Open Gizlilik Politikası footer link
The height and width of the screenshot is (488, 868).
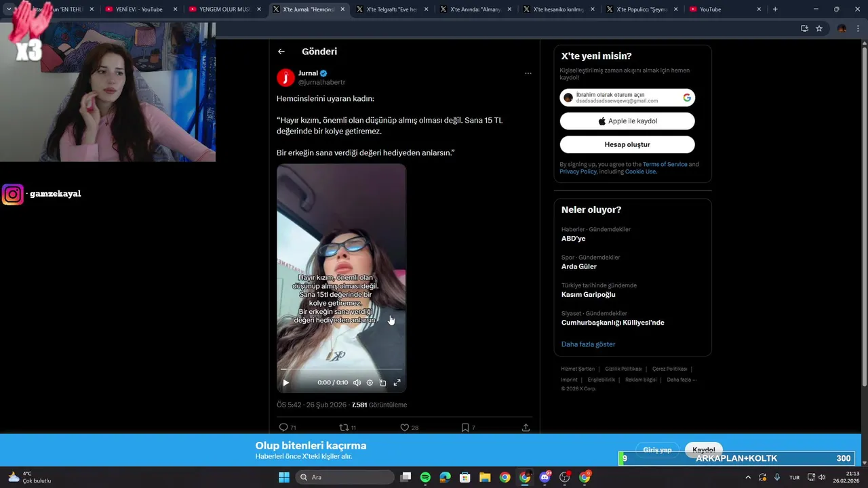[x=623, y=369]
